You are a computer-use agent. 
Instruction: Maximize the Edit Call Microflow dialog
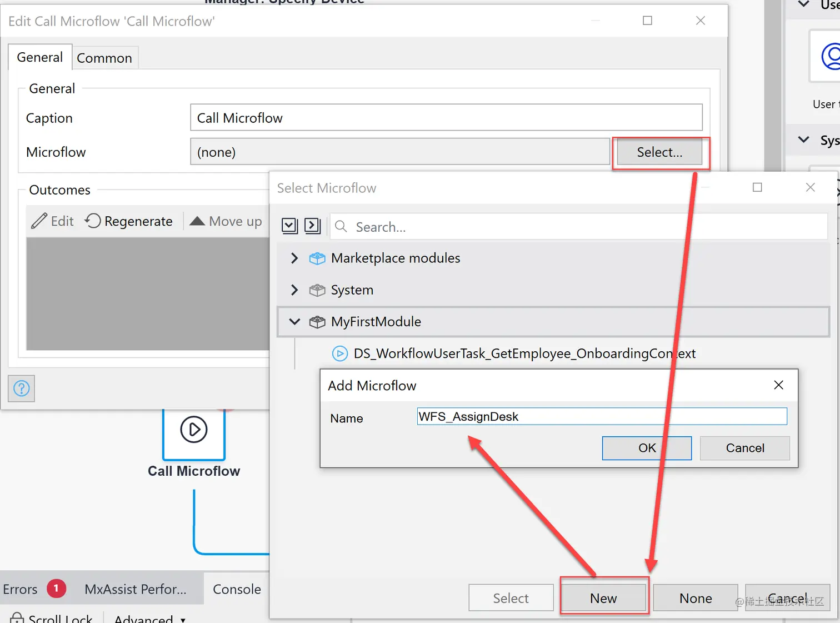[647, 21]
